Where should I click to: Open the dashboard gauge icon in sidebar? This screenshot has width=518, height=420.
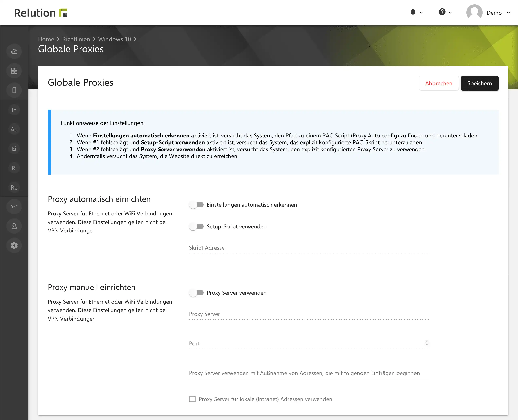(x=14, y=51)
